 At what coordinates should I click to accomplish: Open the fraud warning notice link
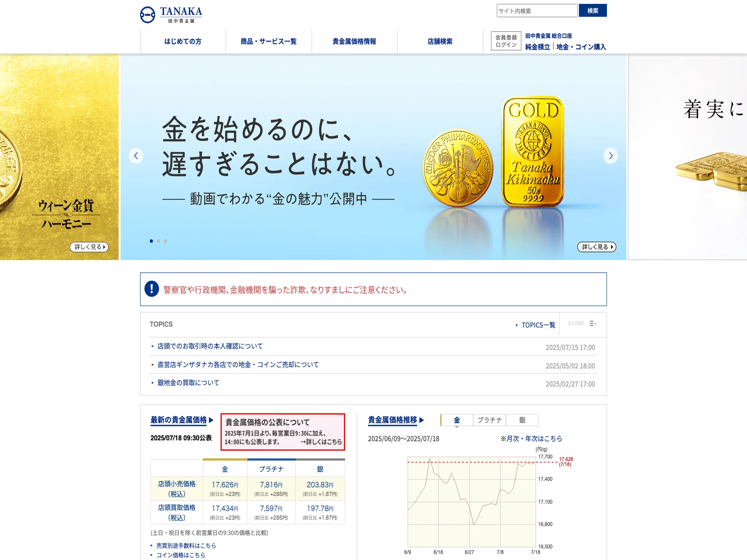286,290
